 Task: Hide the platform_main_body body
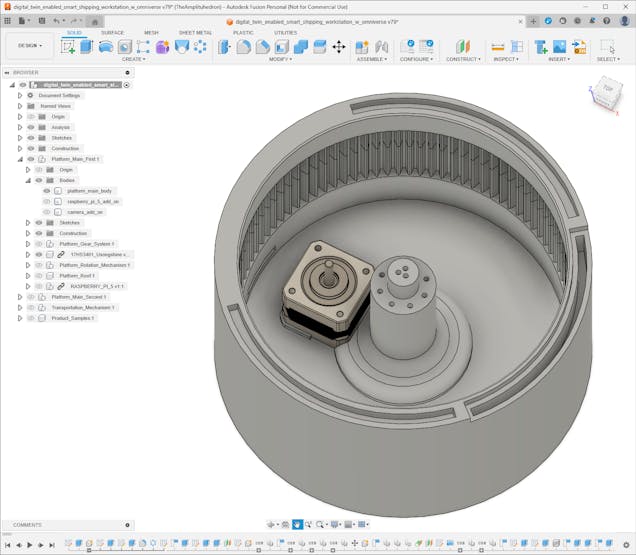tap(46, 191)
